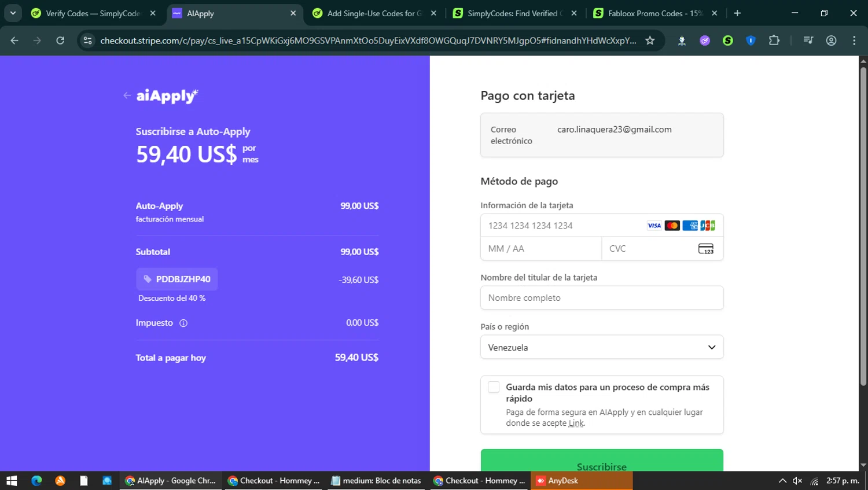Screen dimensions: 868x490
Task: Click the Nombre completo field
Action: point(602,298)
